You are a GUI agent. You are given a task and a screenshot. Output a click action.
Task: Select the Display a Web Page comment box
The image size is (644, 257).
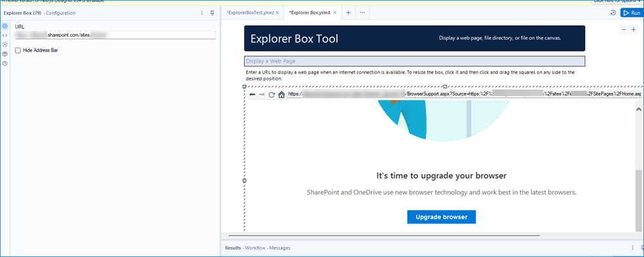click(415, 61)
